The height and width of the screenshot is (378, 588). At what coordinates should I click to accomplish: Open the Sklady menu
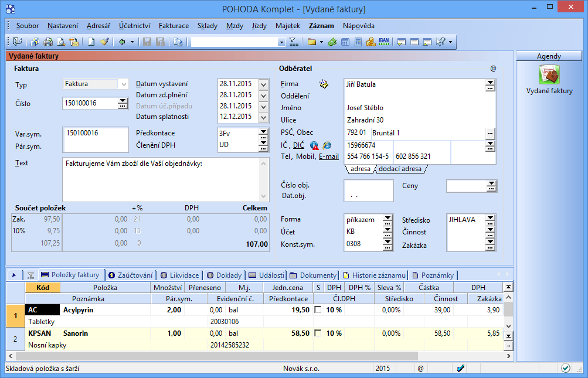pyautogui.click(x=208, y=26)
